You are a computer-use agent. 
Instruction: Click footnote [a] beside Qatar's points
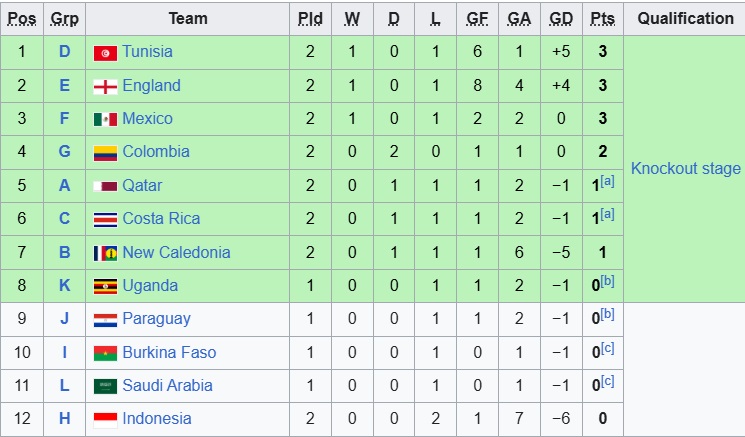607,181
